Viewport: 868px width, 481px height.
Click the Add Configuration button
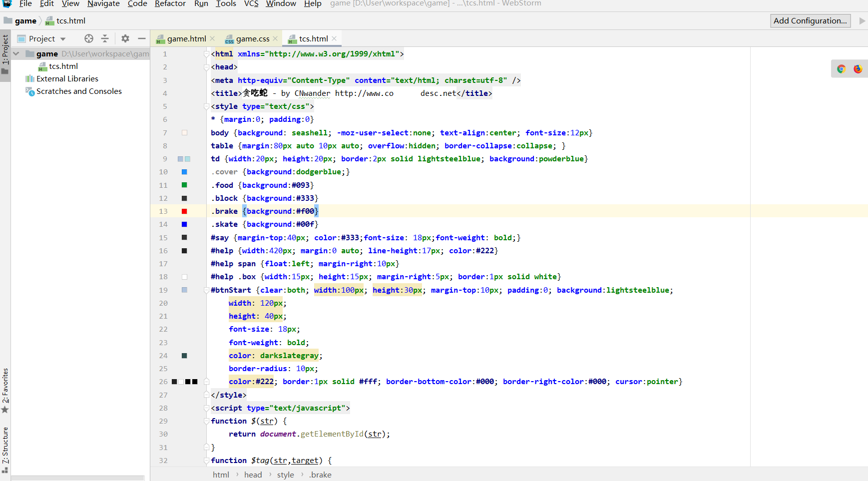coord(810,20)
